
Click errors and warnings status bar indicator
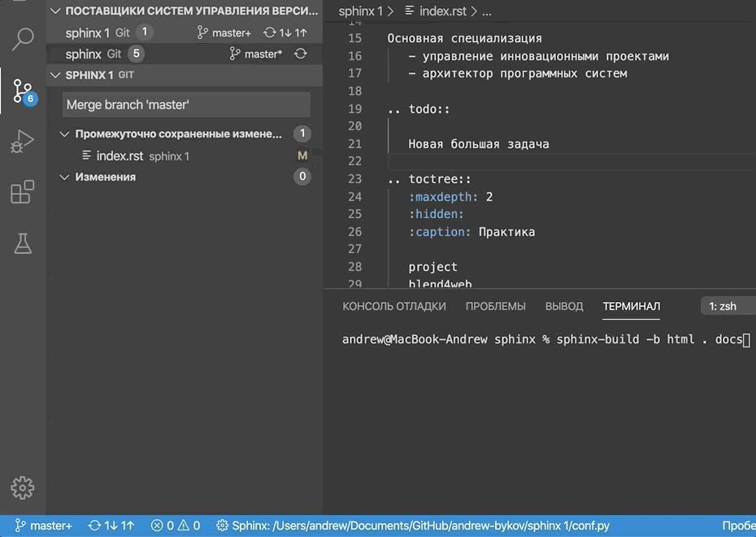175,526
